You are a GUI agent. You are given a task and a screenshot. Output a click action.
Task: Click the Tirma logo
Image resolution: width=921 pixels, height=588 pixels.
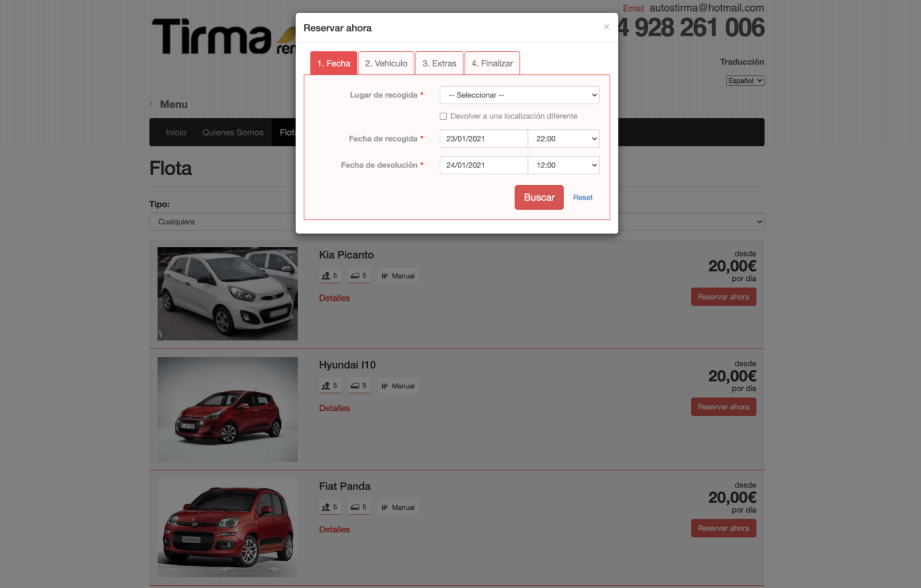tap(223, 36)
